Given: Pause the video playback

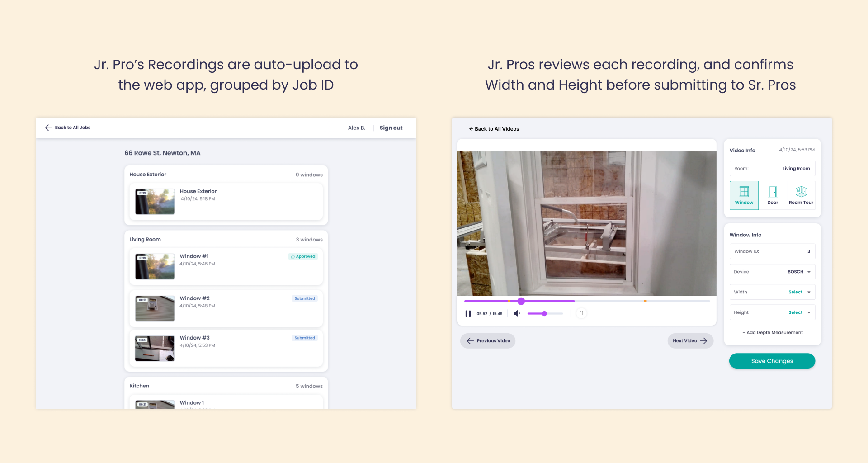Looking at the screenshot, I should (x=468, y=313).
